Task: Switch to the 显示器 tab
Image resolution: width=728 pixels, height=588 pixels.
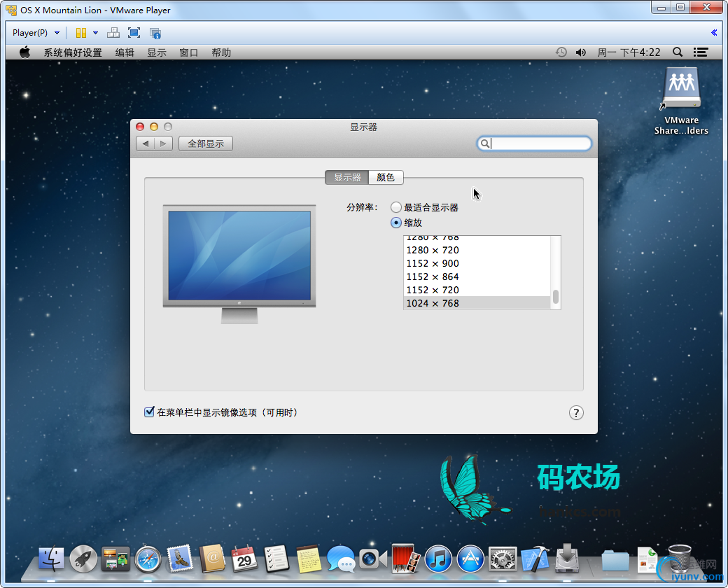Action: [x=346, y=177]
